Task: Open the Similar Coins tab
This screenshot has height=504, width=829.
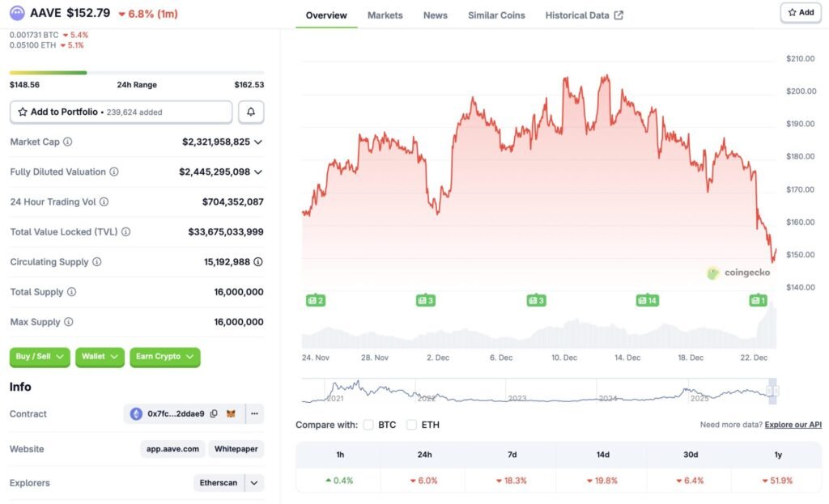Action: tap(496, 15)
